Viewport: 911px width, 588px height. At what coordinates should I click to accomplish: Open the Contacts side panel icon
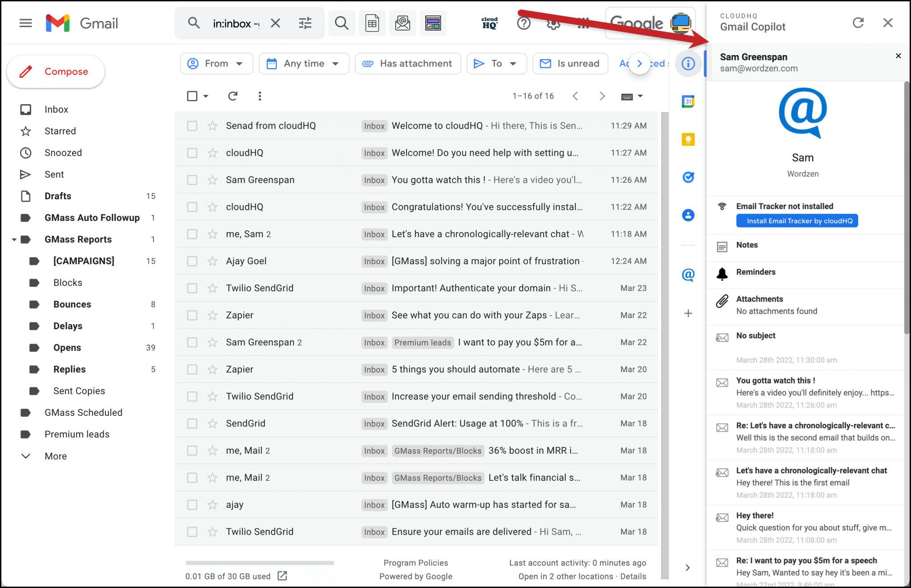coord(688,215)
